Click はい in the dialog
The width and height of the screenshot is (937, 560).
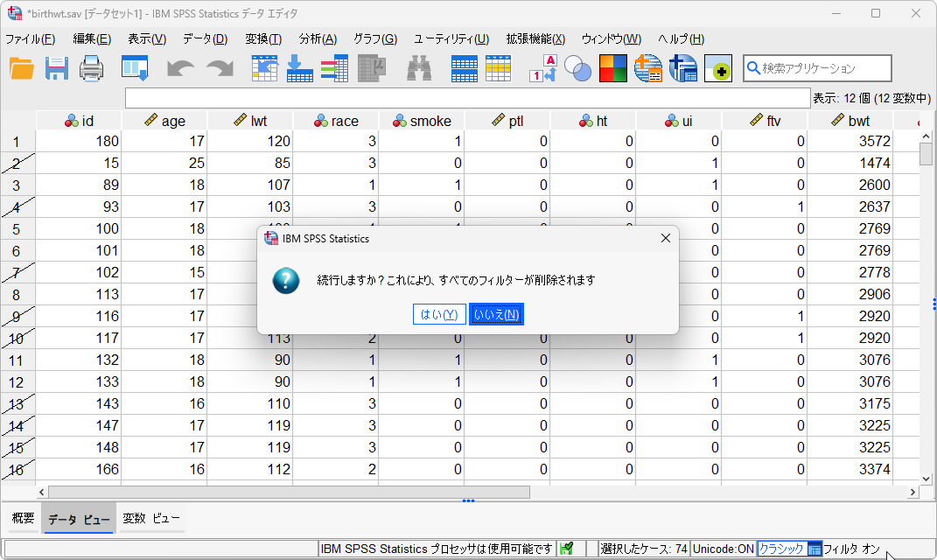[439, 313]
